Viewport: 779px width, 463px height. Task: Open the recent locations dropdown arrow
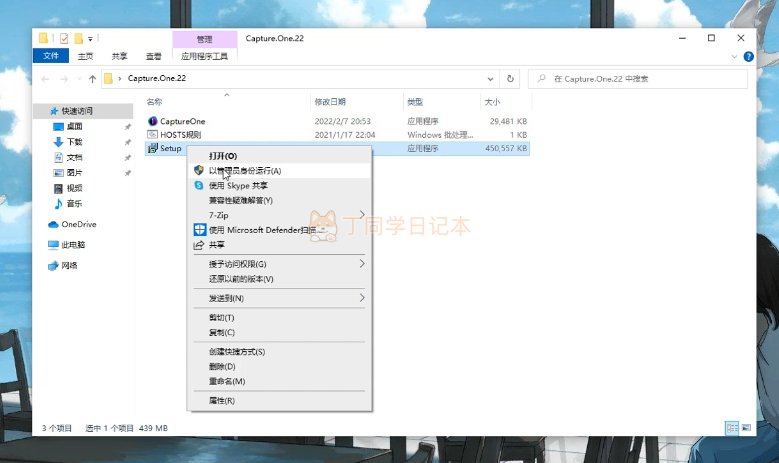tap(79, 79)
